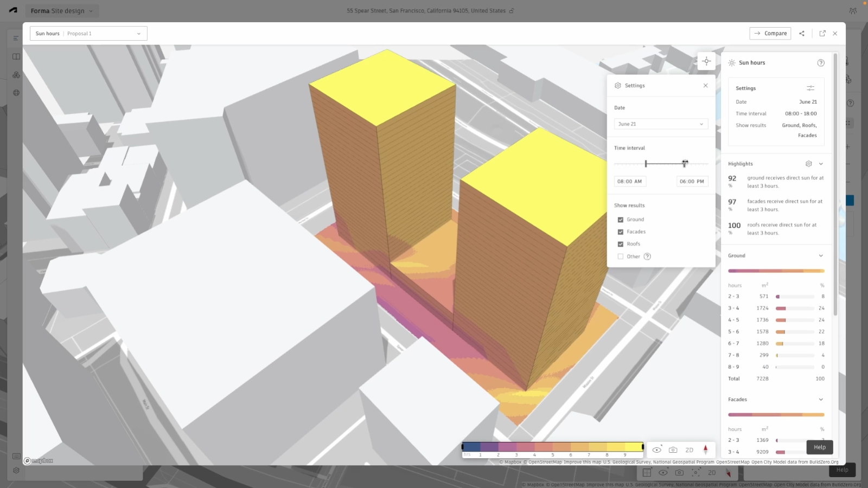Open analysis in a new window
The image size is (868, 488).
point(822,34)
